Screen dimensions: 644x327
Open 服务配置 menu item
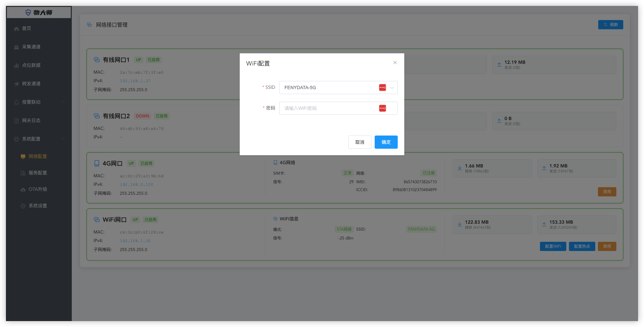[38, 173]
